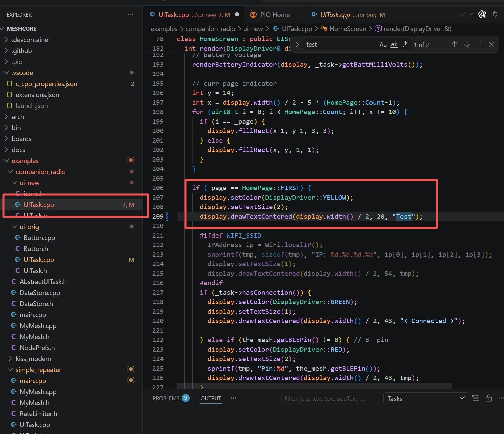The height and width of the screenshot is (434, 504).
Task: Switch to the PIO Home tab
Action: tap(274, 15)
